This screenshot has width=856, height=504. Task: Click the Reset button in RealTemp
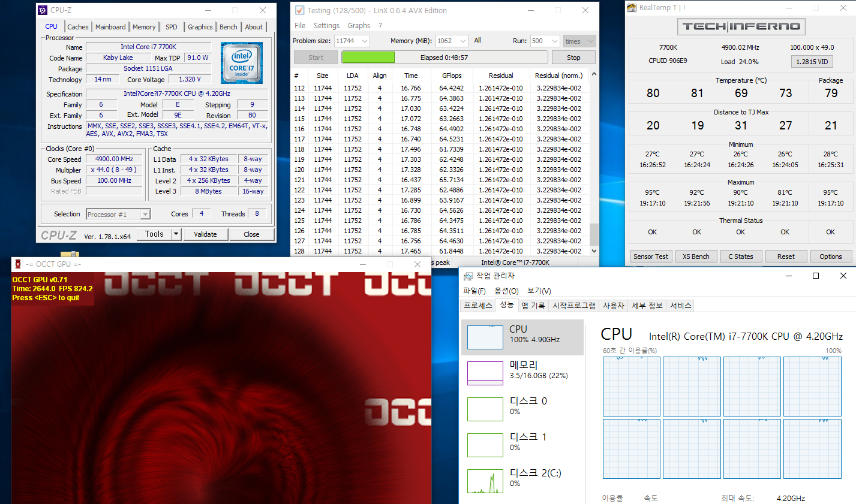(786, 256)
